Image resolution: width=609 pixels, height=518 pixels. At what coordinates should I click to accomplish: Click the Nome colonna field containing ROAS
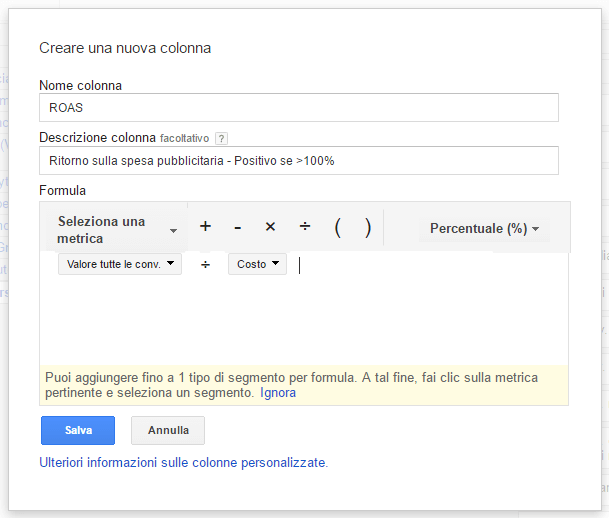299,108
